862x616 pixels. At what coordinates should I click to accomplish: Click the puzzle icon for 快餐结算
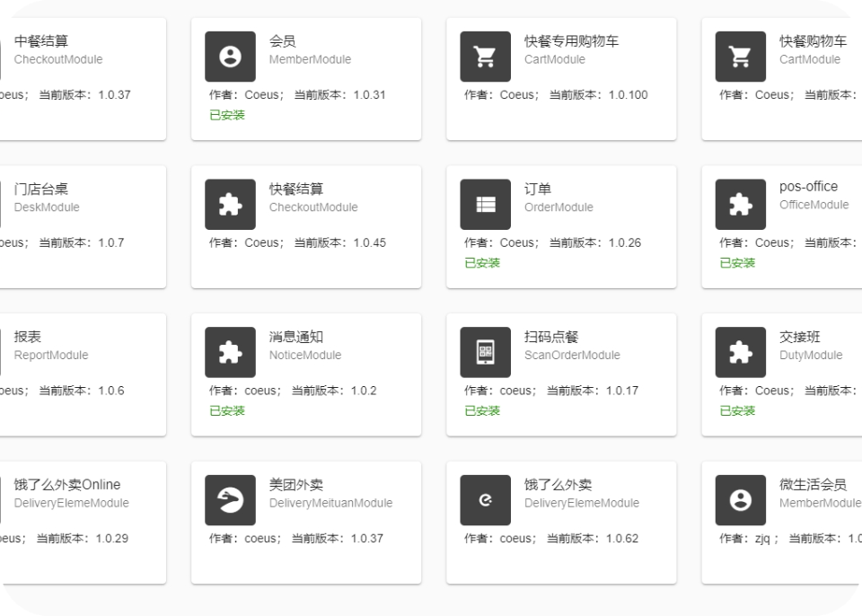pyautogui.click(x=230, y=205)
